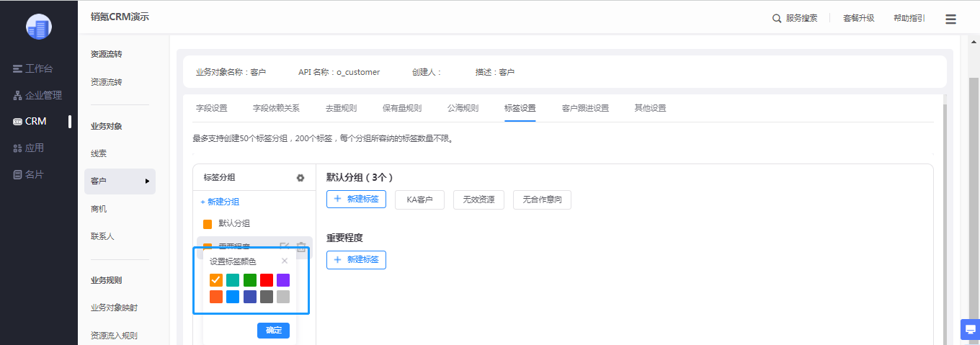Click the API 名称：o_customer text
The image size is (980, 345).
[339, 72]
